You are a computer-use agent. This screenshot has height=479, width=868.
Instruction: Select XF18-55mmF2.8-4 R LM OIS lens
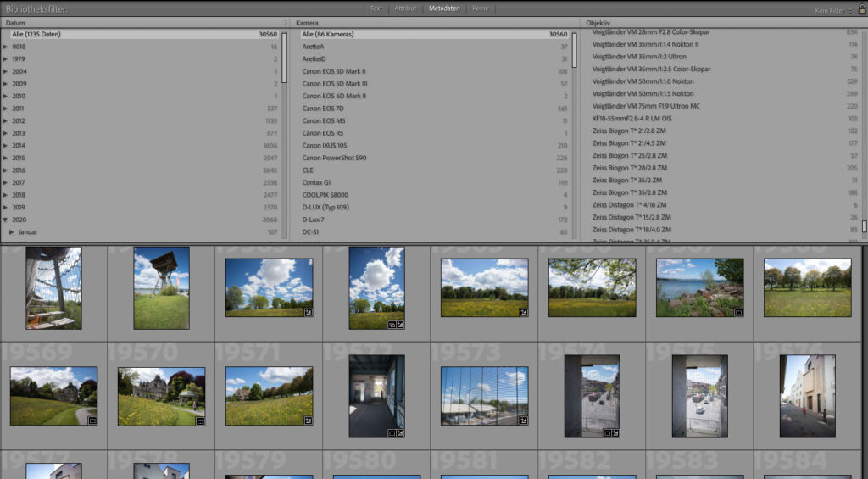click(725, 119)
